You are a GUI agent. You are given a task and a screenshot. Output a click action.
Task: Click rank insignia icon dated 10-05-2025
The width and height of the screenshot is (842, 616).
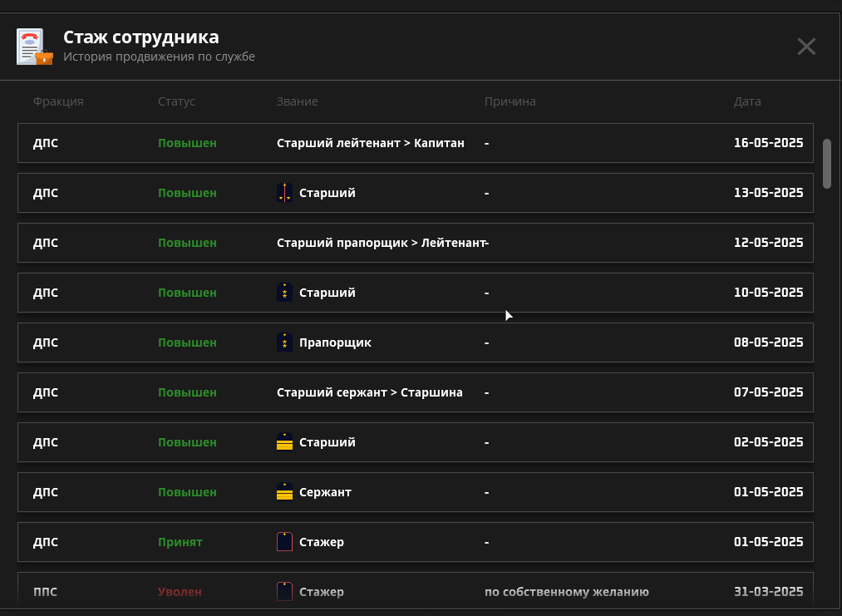284,293
